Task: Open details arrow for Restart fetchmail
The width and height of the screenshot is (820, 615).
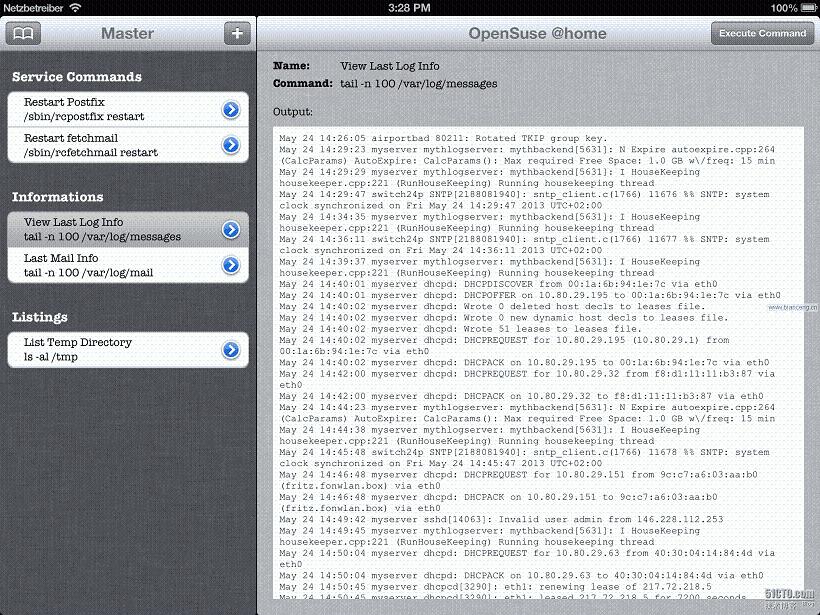Action: click(231, 145)
